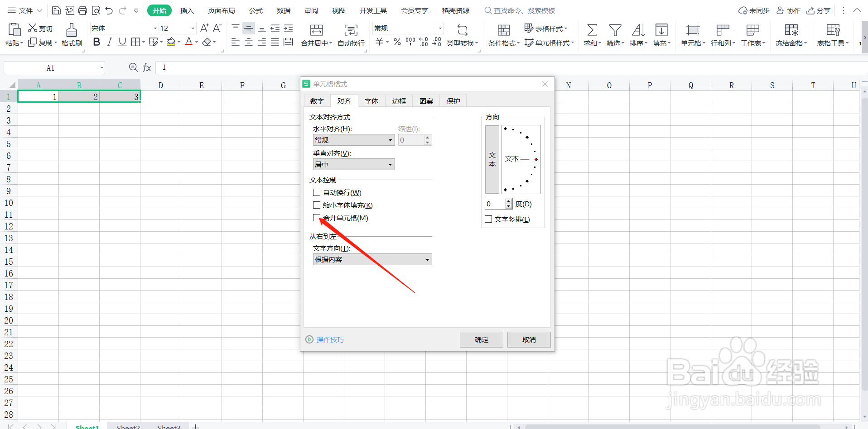
Task: Click the Sort (排序) icon
Action: click(638, 30)
